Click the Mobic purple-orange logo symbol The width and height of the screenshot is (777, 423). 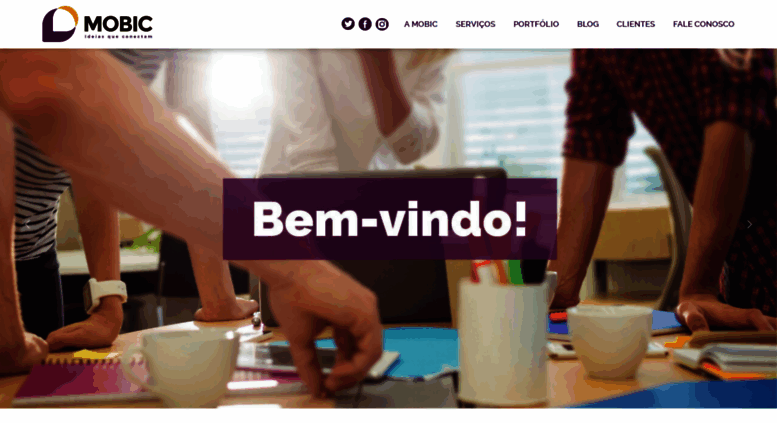click(x=60, y=24)
